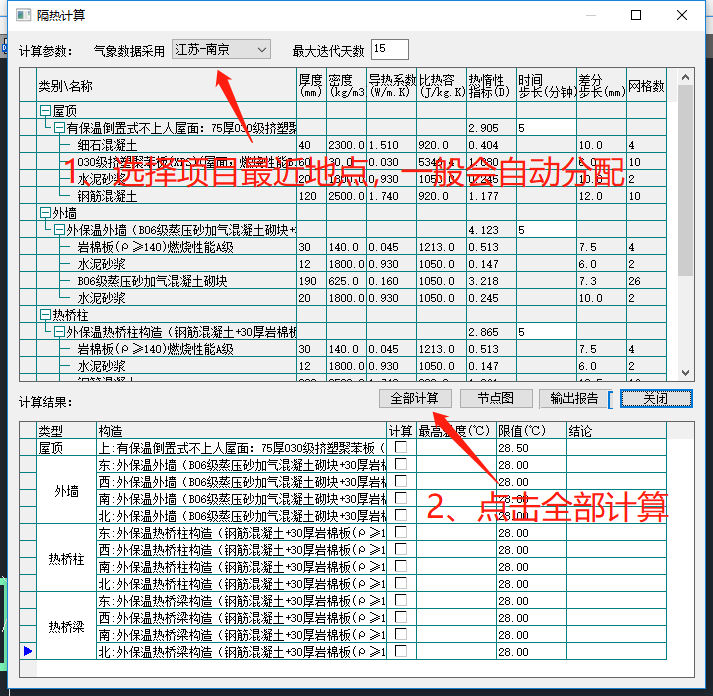Click the 关闭 button
The image size is (713, 696).
656,399
